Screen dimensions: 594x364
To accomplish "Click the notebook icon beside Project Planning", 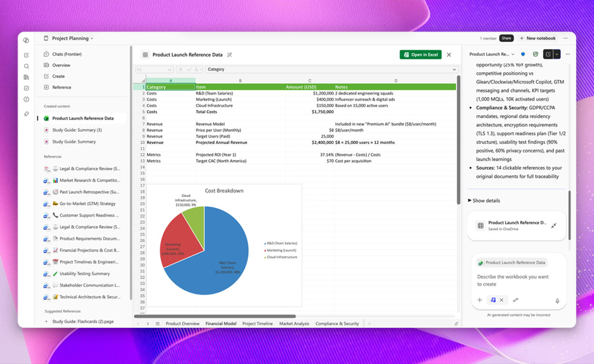I will coord(47,38).
